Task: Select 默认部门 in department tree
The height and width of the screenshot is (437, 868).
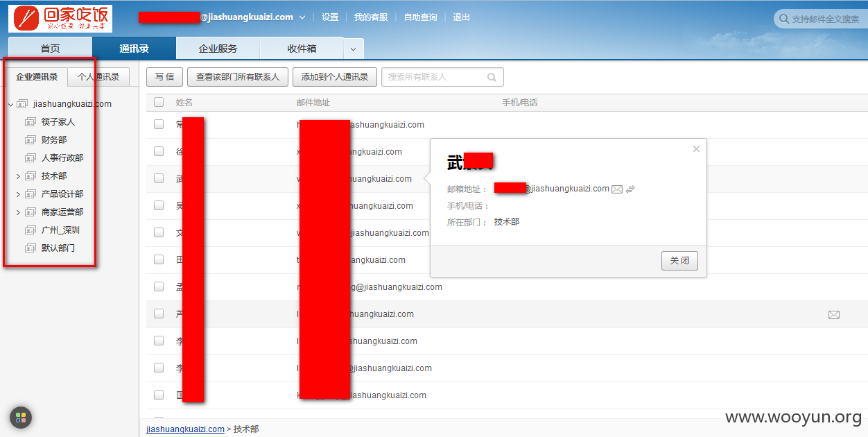Action: 58,248
